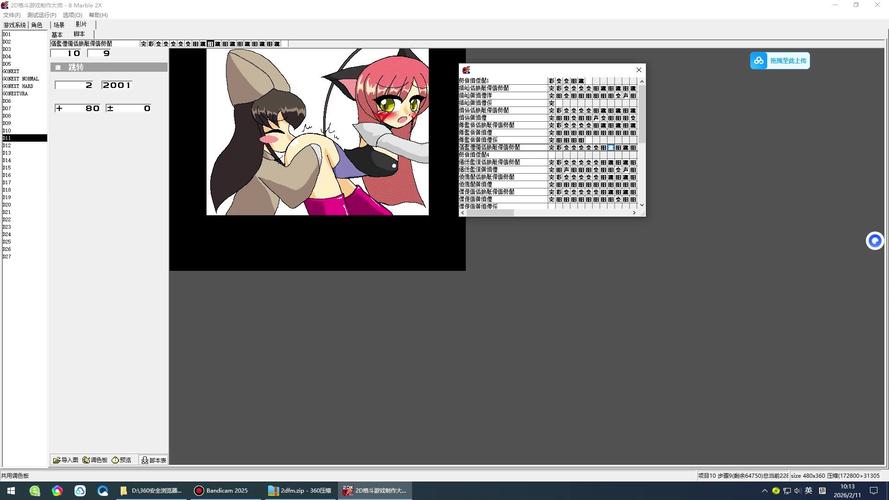Select GONEXT NORMAL in the left list
Screen dimensions: 889x500
pyautogui.click(x=24, y=79)
